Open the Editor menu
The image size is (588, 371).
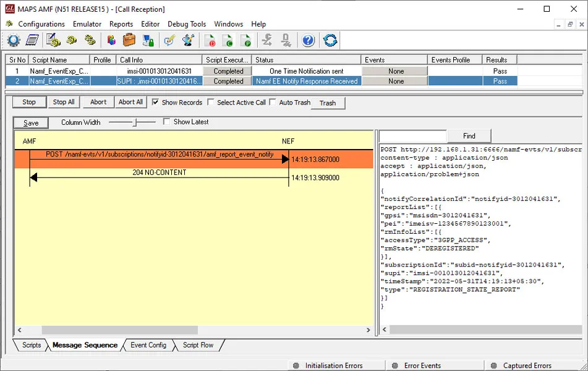pyautogui.click(x=150, y=24)
